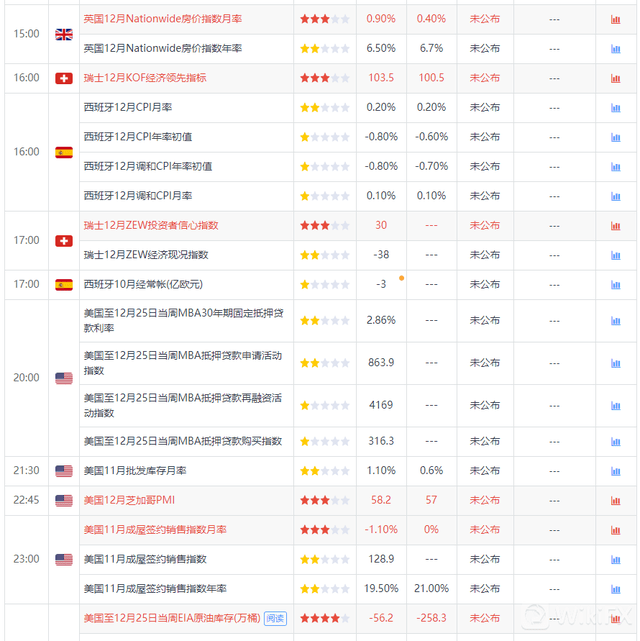
Task: Click the 阅读 button beside EIA原油库存
Action: (x=275, y=619)
